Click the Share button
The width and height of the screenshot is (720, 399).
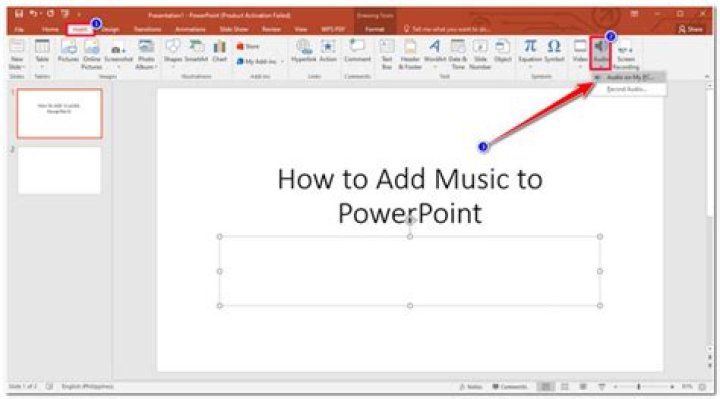pyautogui.click(x=691, y=29)
